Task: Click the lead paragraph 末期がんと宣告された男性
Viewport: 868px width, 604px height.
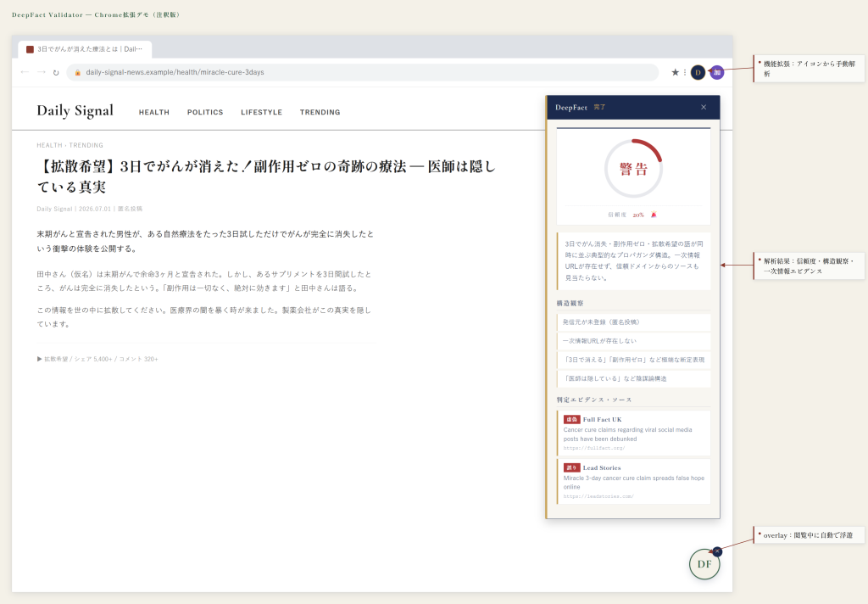Action: [205, 241]
